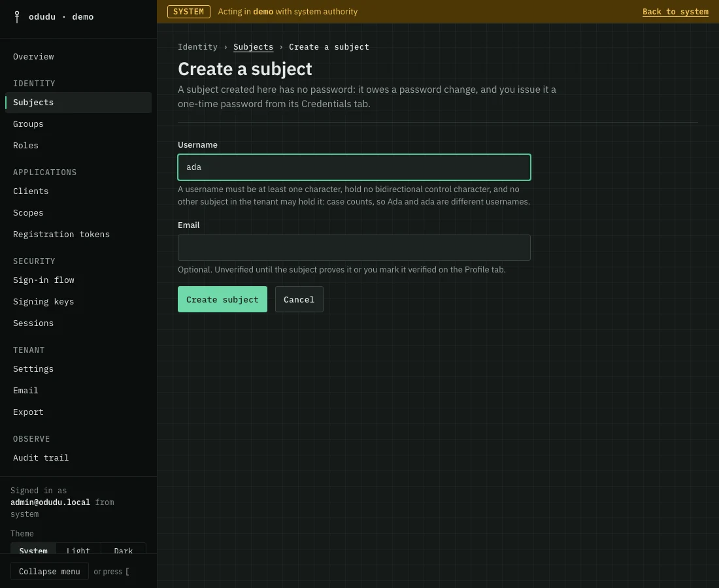Click the SYSTEM badge in the banner

188,12
